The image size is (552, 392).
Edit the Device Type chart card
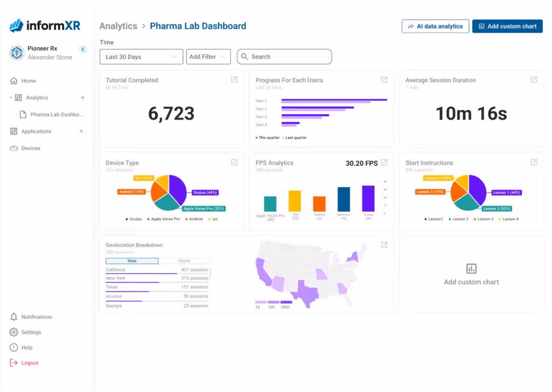[234, 163]
